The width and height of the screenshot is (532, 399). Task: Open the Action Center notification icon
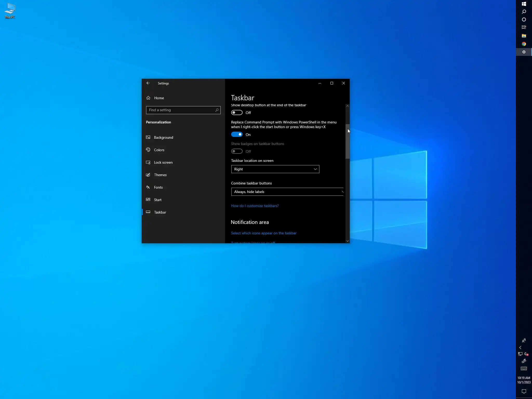[524, 391]
